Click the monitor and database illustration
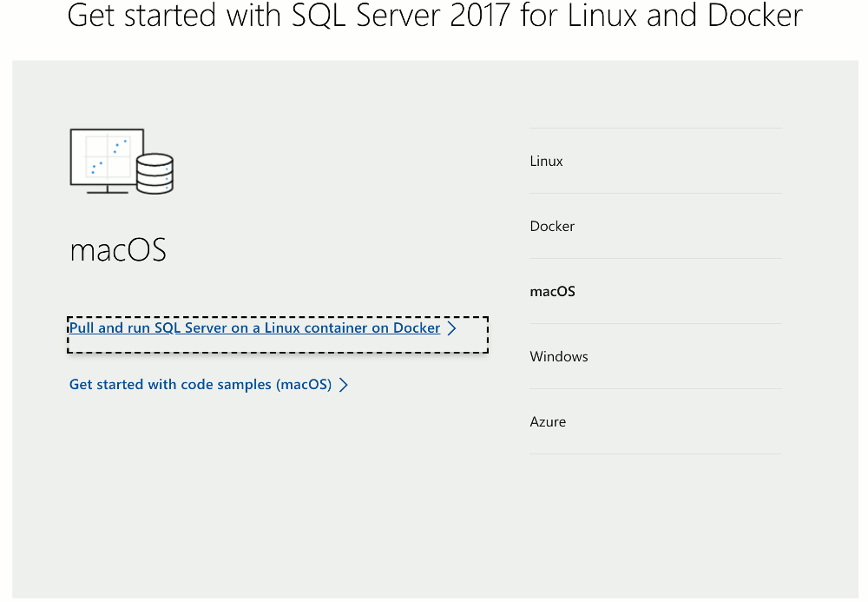This screenshot has height=602, width=868. tap(122, 162)
